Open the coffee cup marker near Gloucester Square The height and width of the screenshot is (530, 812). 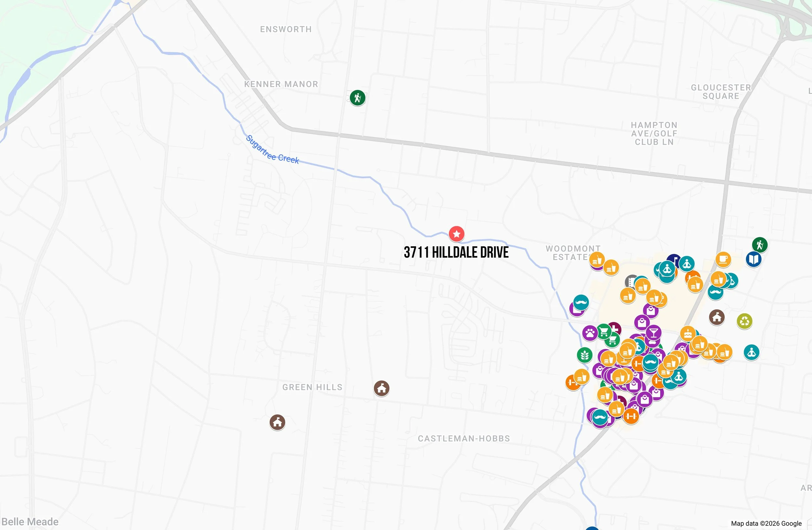click(723, 260)
